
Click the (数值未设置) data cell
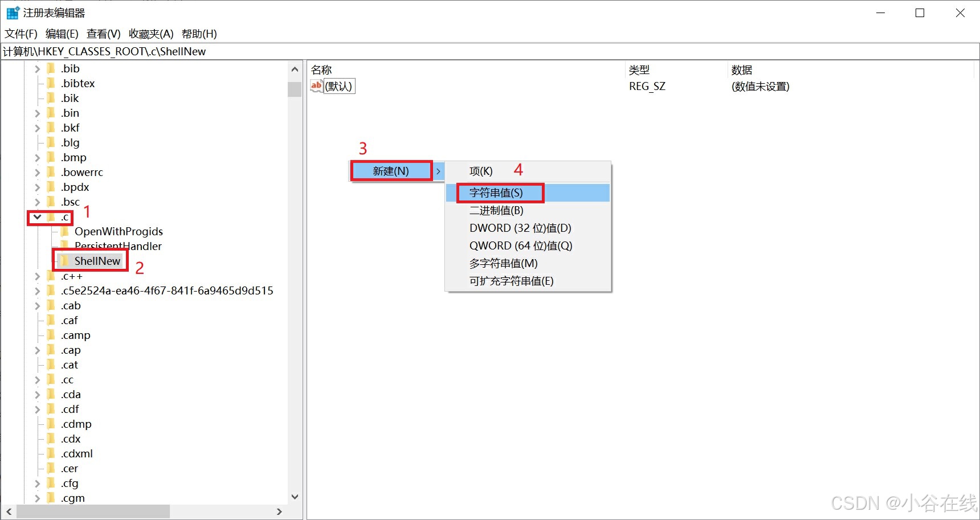(760, 86)
